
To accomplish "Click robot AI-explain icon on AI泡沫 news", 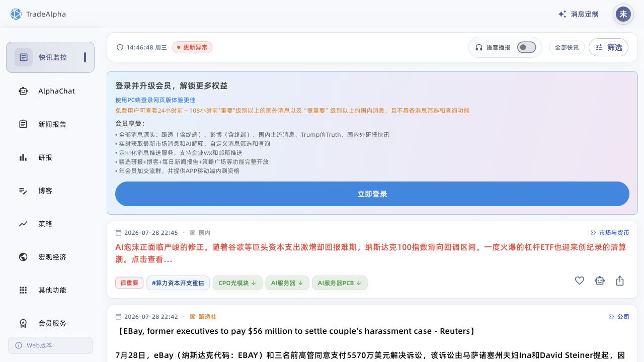I will click(x=599, y=281).
